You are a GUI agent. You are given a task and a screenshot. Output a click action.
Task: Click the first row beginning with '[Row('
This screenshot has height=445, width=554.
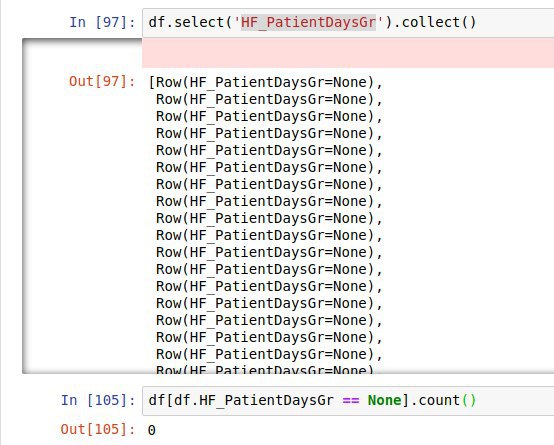[x=266, y=82]
